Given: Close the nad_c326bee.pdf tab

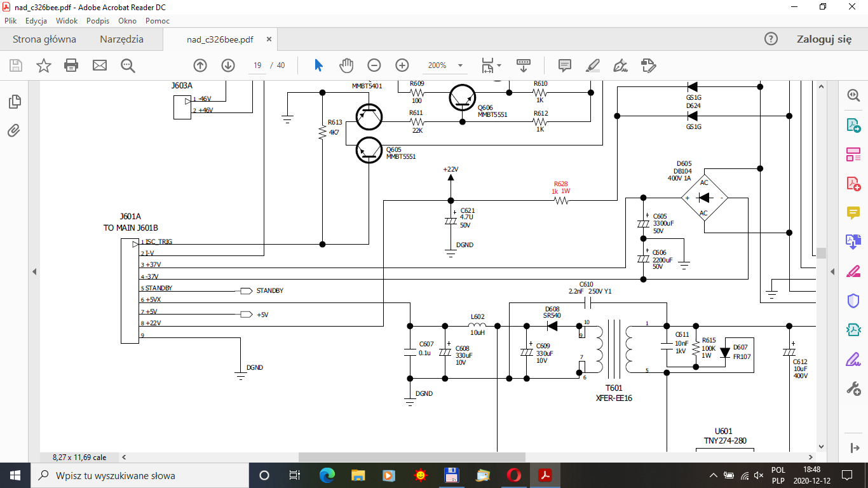Looking at the screenshot, I should tap(269, 39).
